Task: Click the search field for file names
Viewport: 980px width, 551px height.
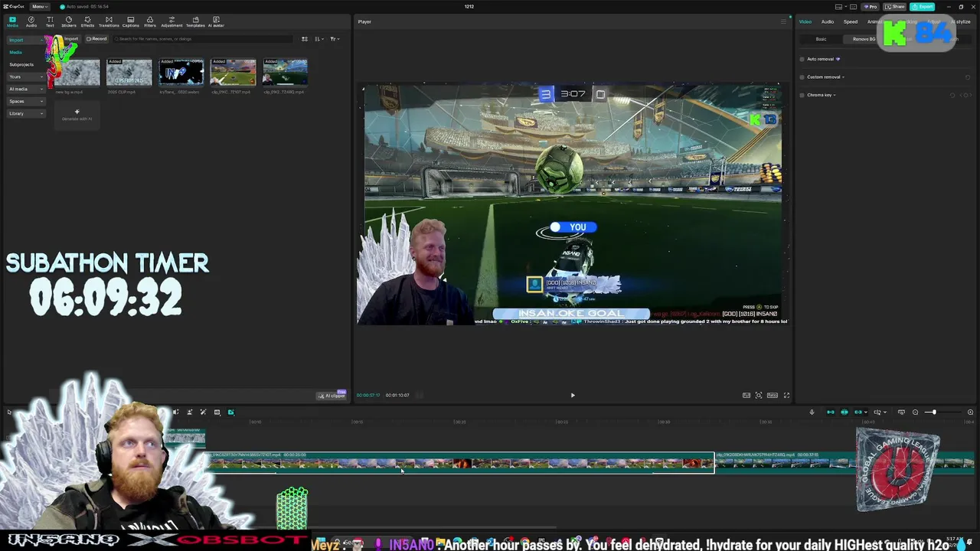Action: click(203, 39)
